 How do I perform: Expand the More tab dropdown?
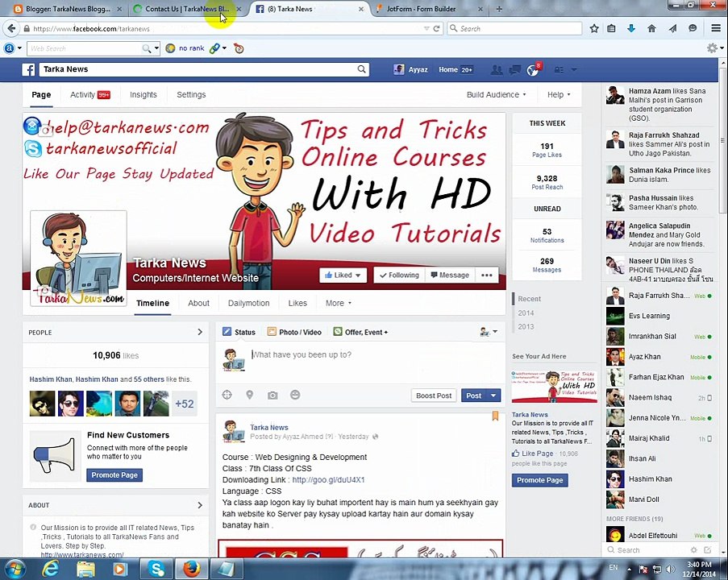(339, 303)
